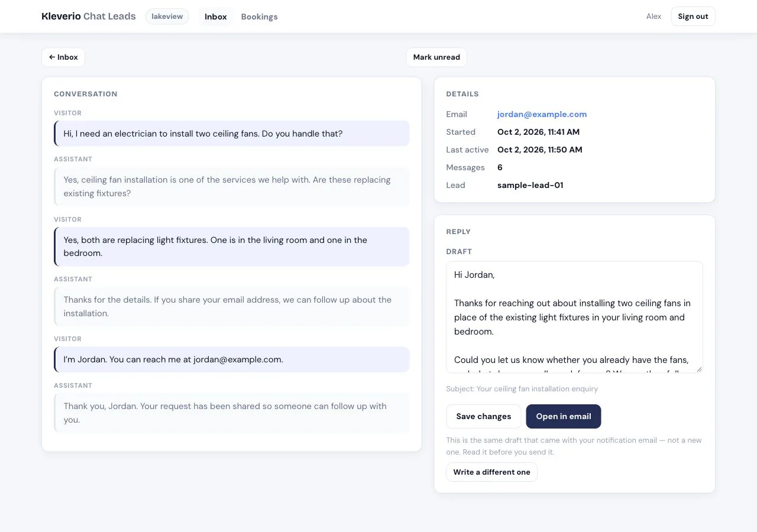Click Write a different one

point(492,472)
